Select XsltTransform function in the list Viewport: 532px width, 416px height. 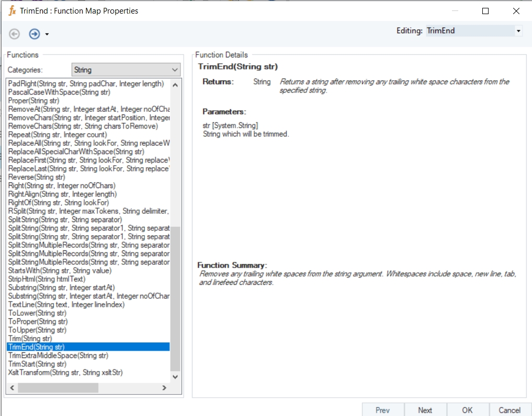[65, 372]
